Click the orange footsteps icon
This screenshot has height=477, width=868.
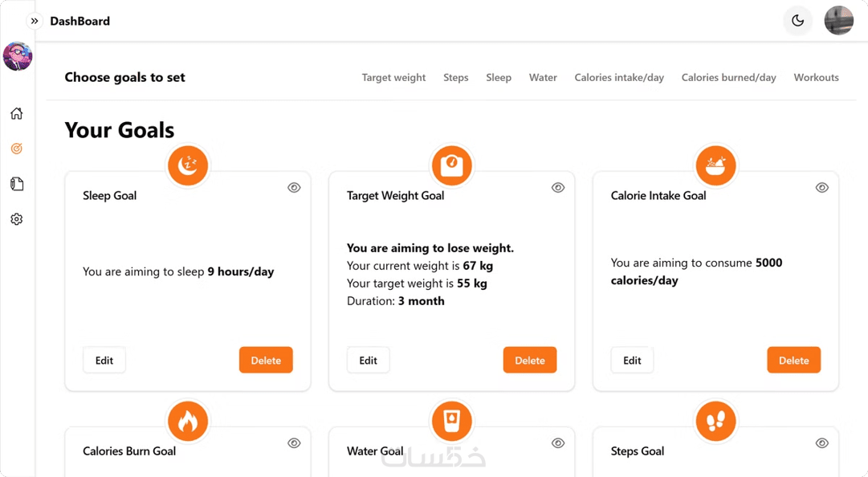[715, 421]
